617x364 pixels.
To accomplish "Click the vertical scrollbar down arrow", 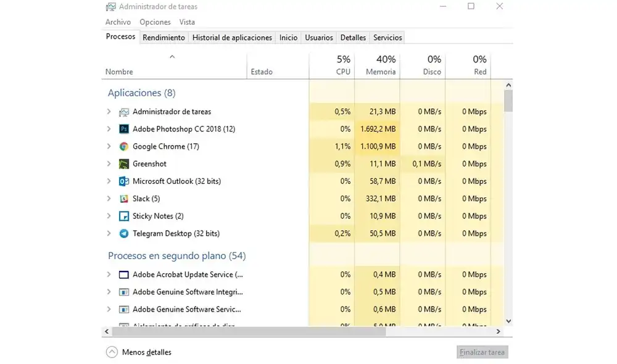I will click(x=508, y=321).
